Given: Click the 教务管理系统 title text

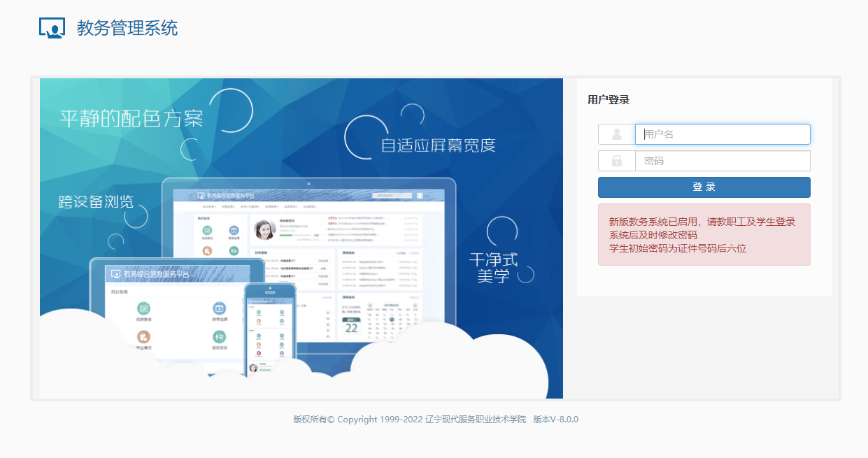Looking at the screenshot, I should coord(127,28).
